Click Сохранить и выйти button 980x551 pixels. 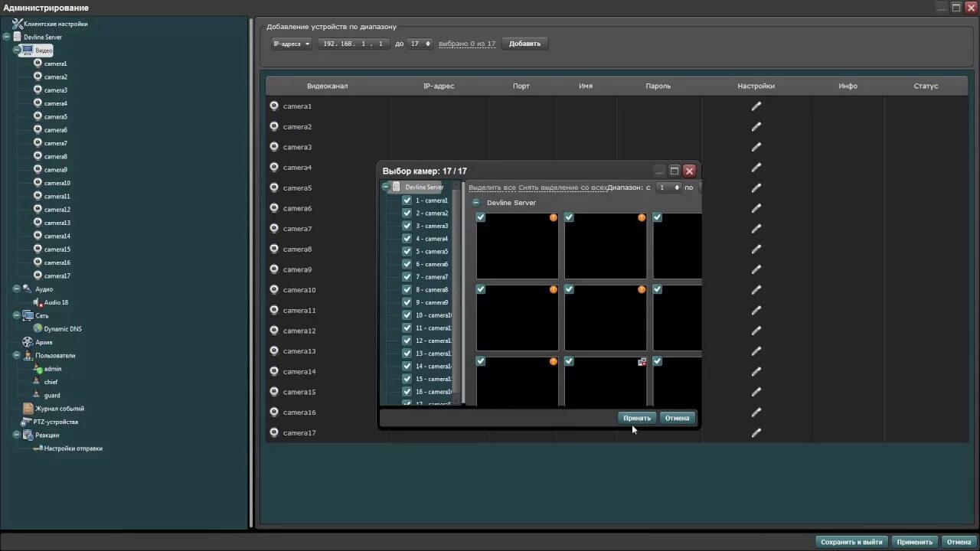[851, 542]
